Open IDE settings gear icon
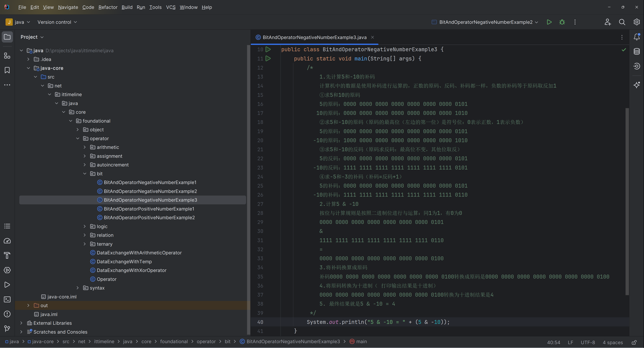This screenshot has height=348, width=644. [x=636, y=22]
